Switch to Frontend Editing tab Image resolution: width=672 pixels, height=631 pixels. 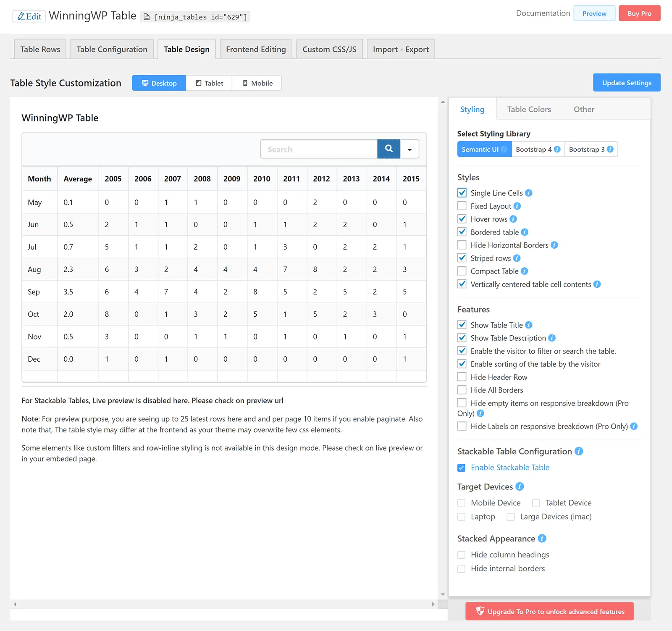(x=256, y=49)
